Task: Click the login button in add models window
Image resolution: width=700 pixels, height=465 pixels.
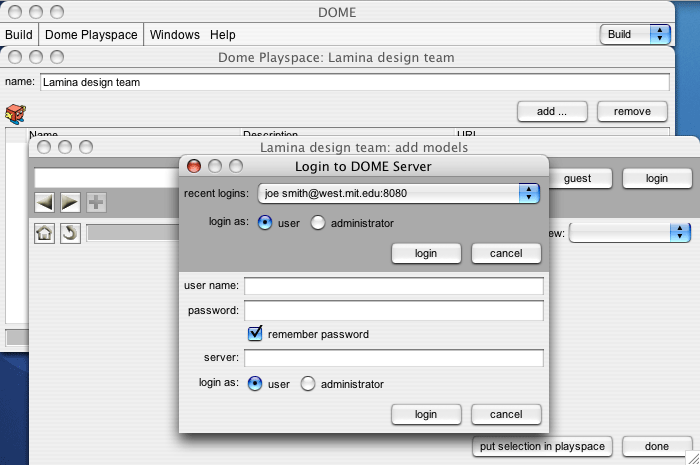Action: click(x=657, y=179)
